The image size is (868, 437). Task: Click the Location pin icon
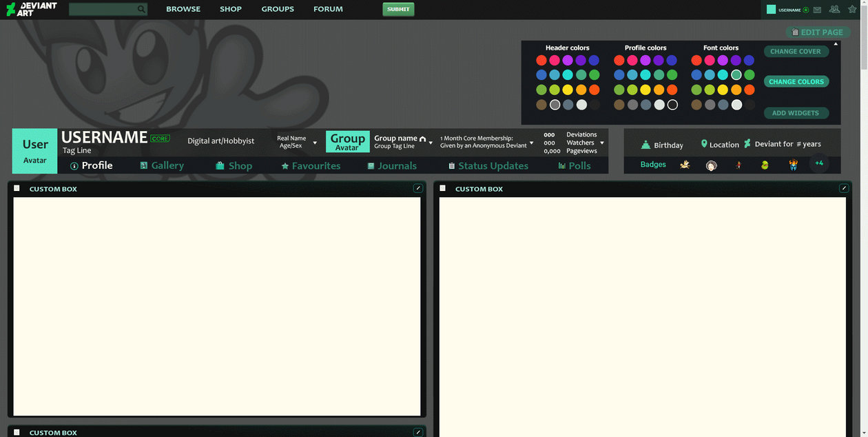coord(704,144)
